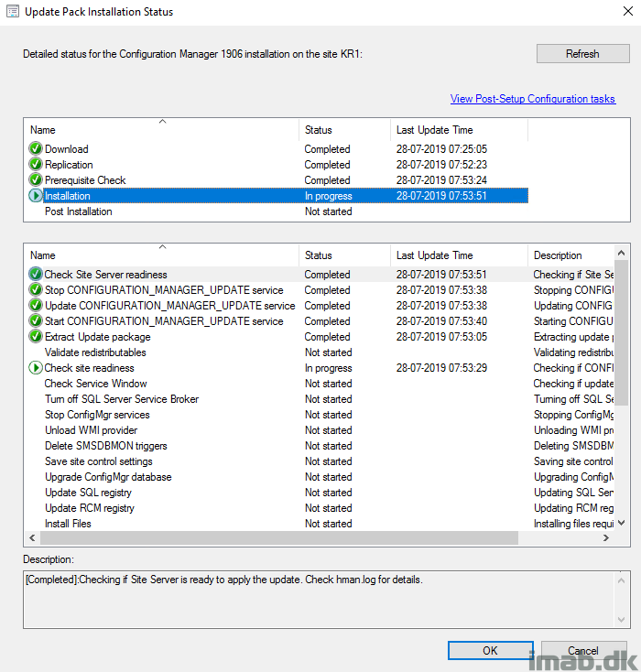Click the lower list scroll-down arrow

(x=621, y=523)
